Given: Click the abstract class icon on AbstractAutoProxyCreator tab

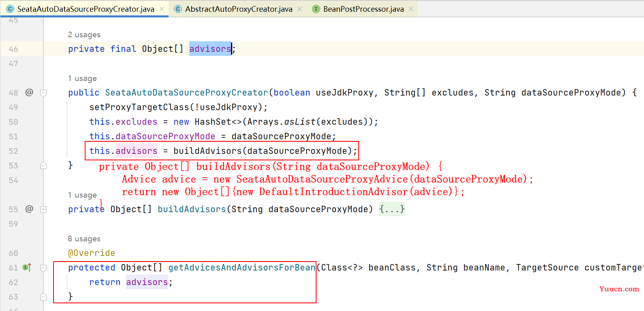Looking at the screenshot, I should (178, 9).
